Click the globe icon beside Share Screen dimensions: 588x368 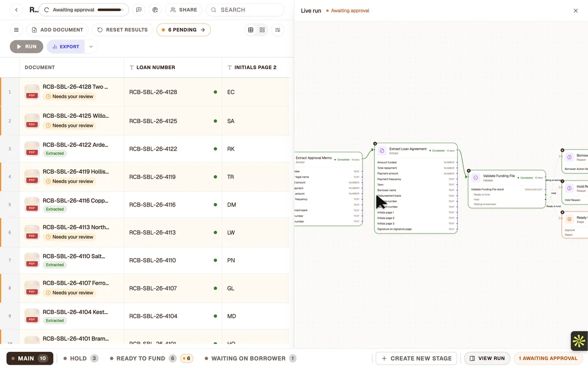tap(155, 10)
